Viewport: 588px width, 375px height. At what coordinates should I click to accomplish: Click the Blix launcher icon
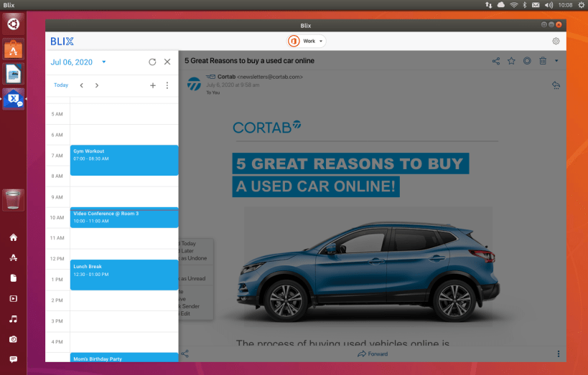[14, 99]
